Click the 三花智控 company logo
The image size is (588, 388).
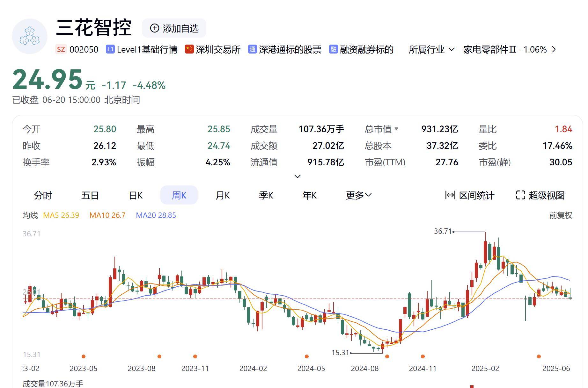30,36
